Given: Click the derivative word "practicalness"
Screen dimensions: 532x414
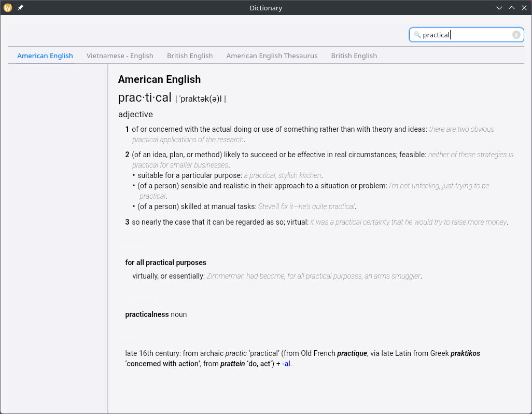Looking at the screenshot, I should (x=147, y=314).
